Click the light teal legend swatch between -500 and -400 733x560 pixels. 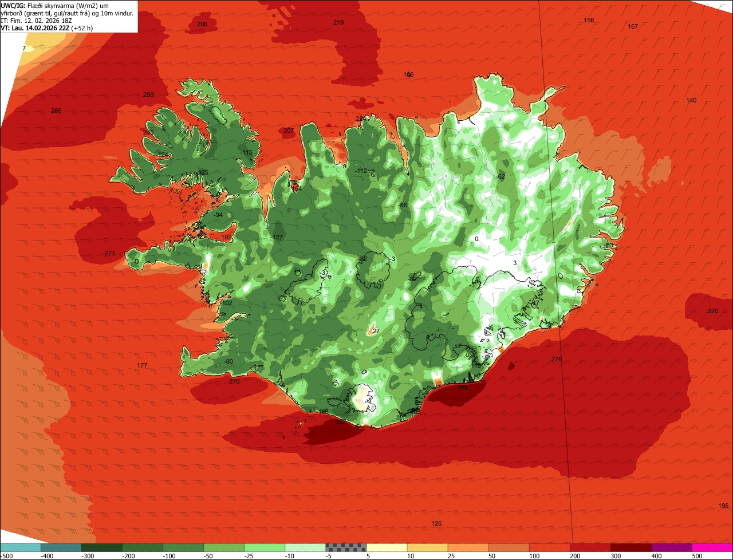pos(21,547)
